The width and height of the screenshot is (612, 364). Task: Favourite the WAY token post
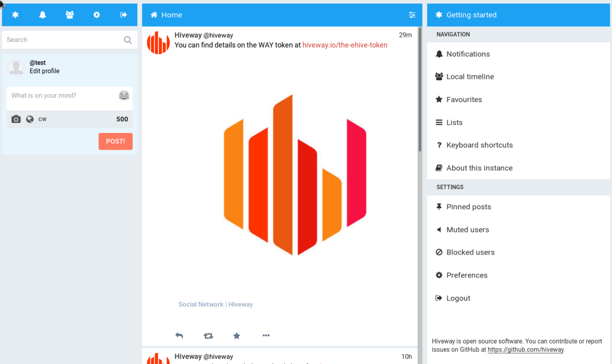coord(237,336)
